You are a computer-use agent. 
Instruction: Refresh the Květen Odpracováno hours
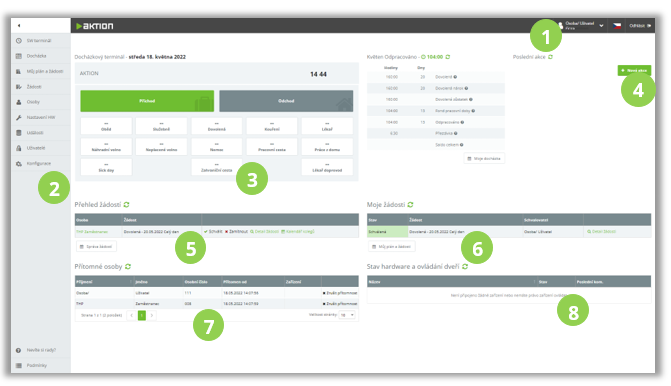(x=448, y=56)
